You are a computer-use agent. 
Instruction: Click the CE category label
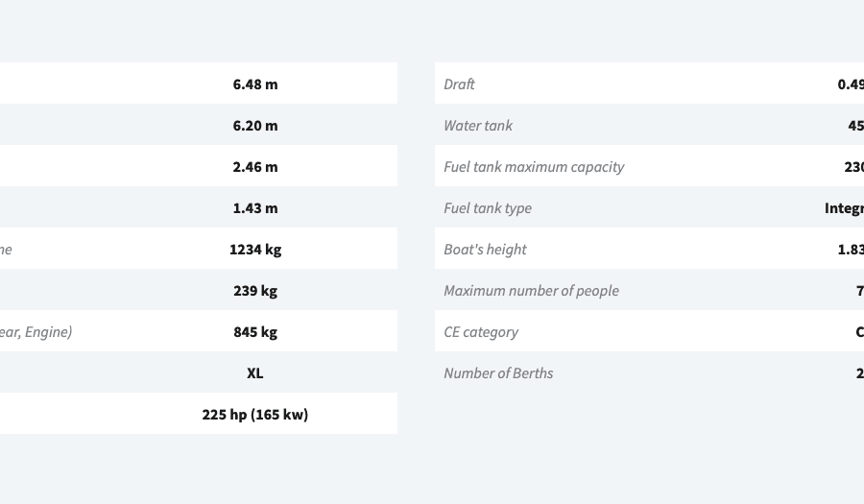[x=481, y=332]
